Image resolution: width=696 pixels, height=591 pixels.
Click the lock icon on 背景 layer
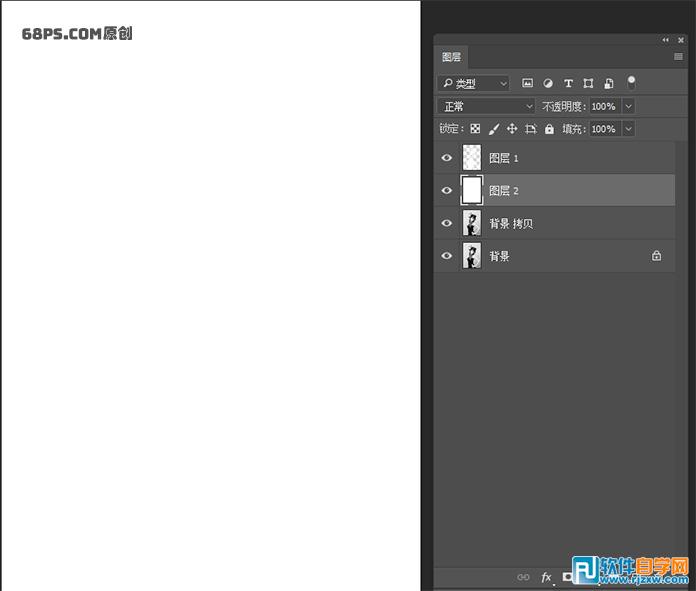[x=656, y=256]
